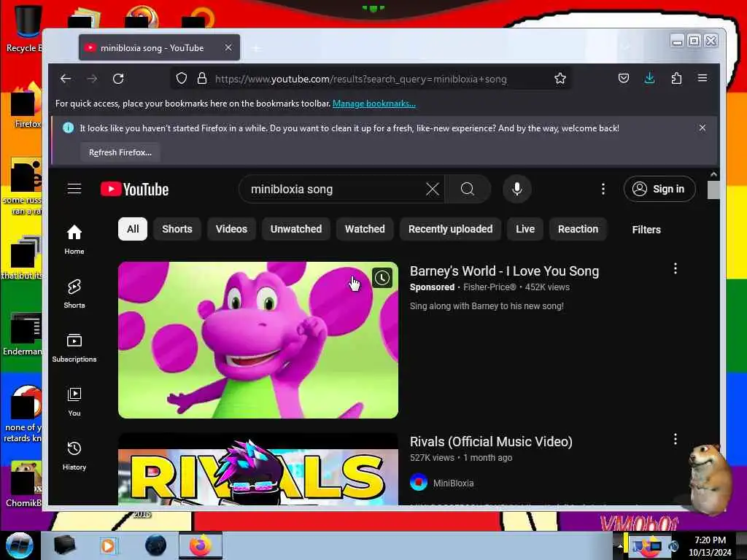
Task: Open Firefox in the taskbar
Action: click(x=201, y=545)
